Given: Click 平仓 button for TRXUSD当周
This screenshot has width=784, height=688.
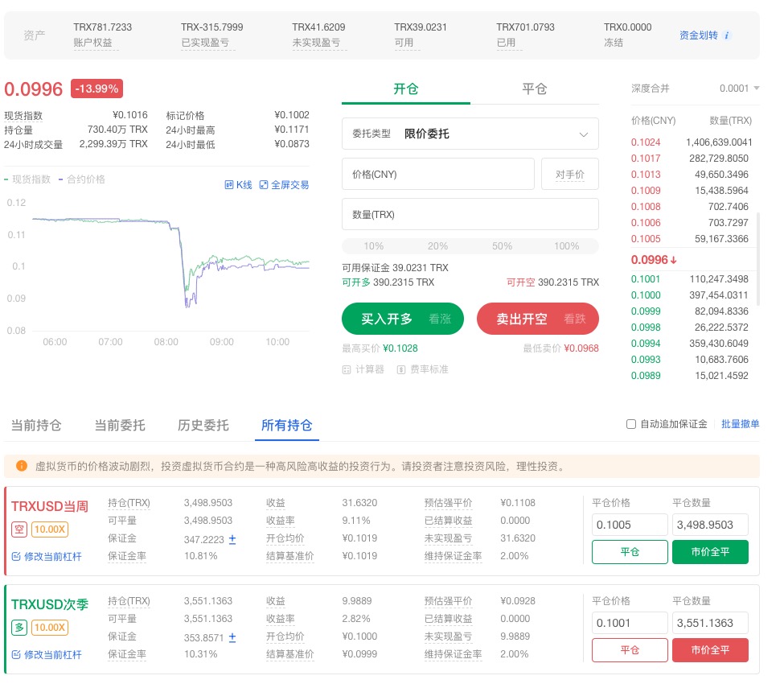Looking at the screenshot, I should click(x=630, y=552).
